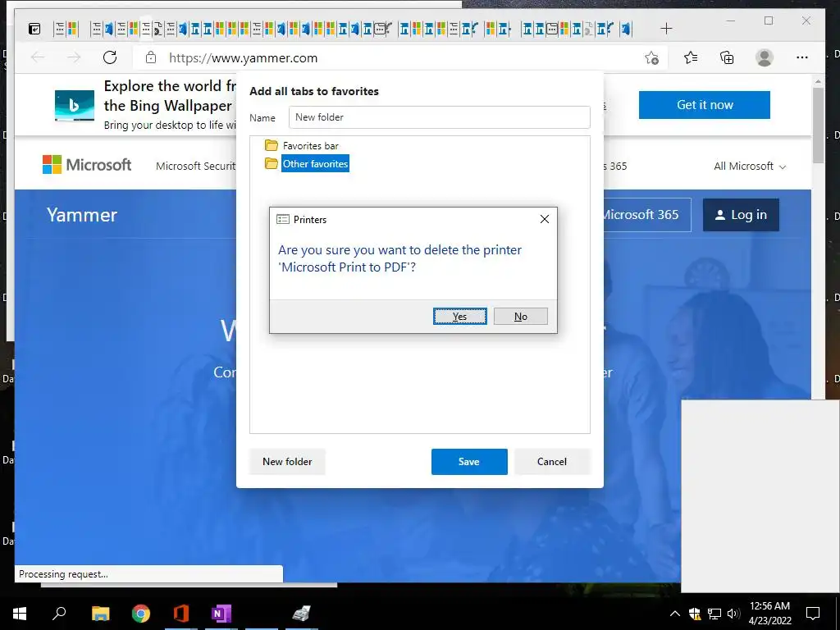Close the Printers confirmation dialog
Screen dimensions: 840x630
click(545, 219)
